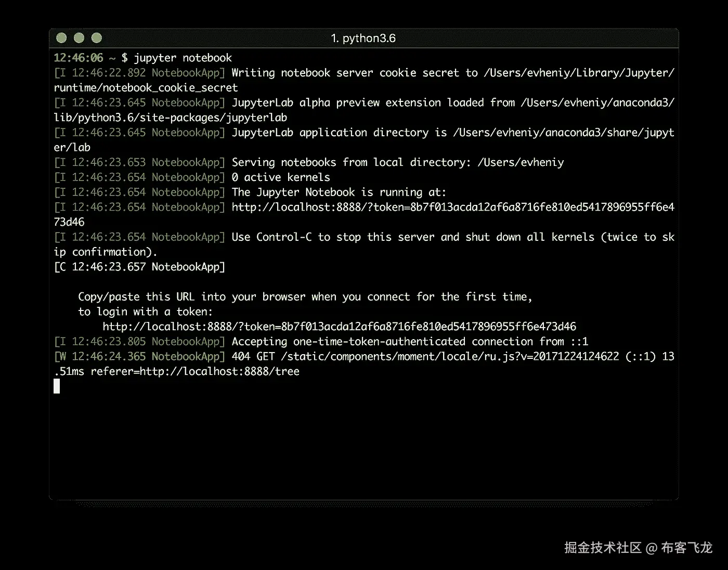This screenshot has height=570, width=728.
Task: Click the minimize window button
Action: 79,37
